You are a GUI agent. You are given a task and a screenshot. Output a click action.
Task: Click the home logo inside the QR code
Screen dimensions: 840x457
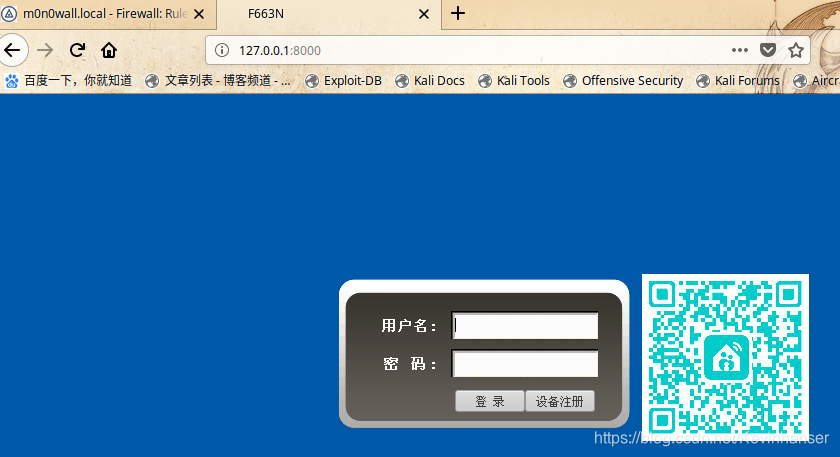click(726, 358)
